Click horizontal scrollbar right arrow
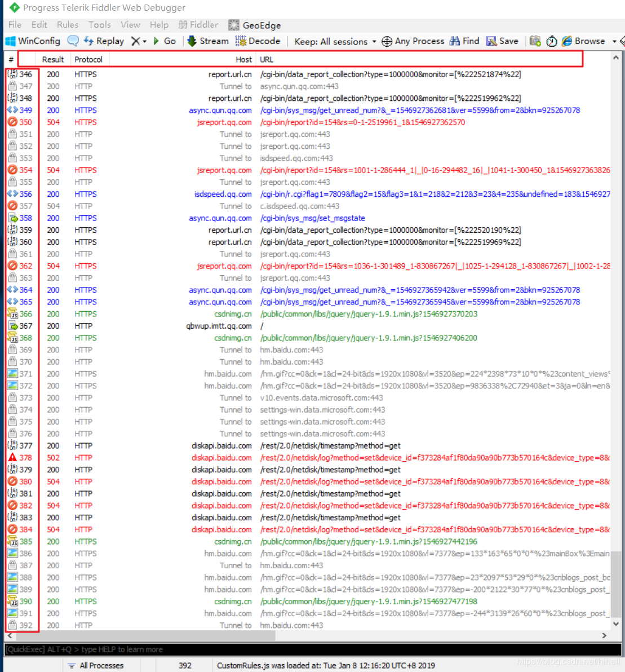Image resolution: width=625 pixels, height=672 pixels. pos(605,635)
